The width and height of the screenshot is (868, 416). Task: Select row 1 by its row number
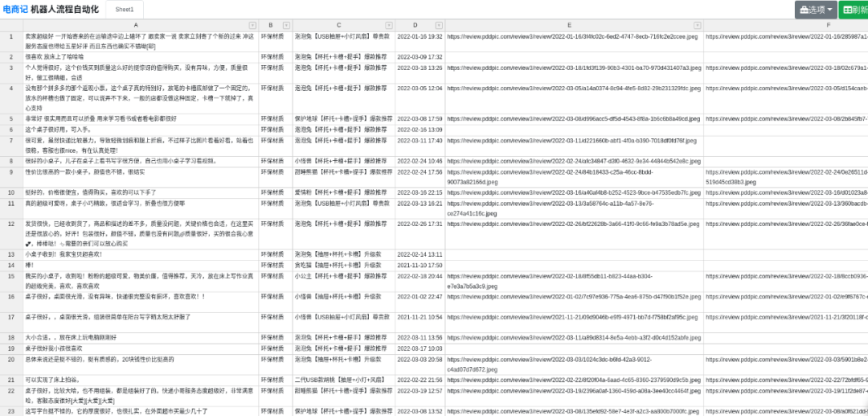[11, 41]
